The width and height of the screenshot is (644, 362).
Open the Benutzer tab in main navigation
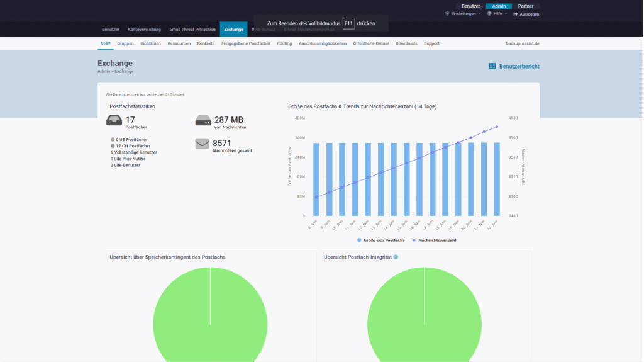tap(111, 29)
